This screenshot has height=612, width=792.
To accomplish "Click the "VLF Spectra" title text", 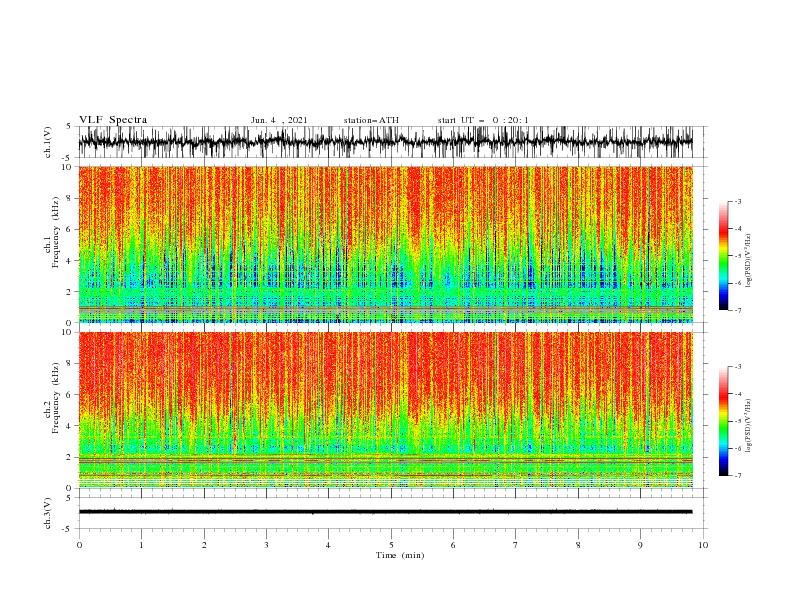I will pos(113,120).
